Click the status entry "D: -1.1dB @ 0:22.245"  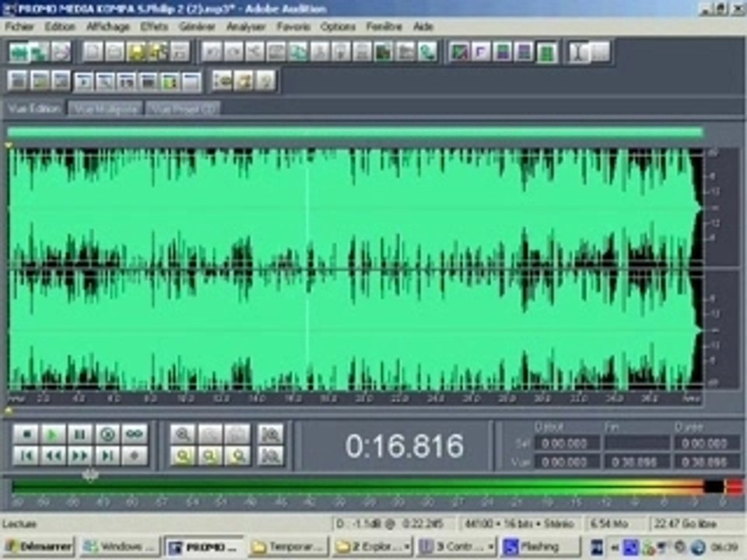click(x=391, y=523)
